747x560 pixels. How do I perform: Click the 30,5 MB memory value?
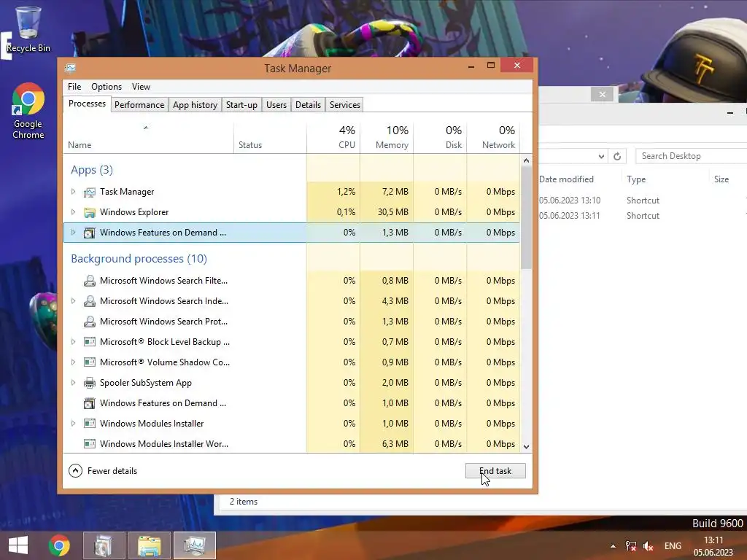point(393,212)
